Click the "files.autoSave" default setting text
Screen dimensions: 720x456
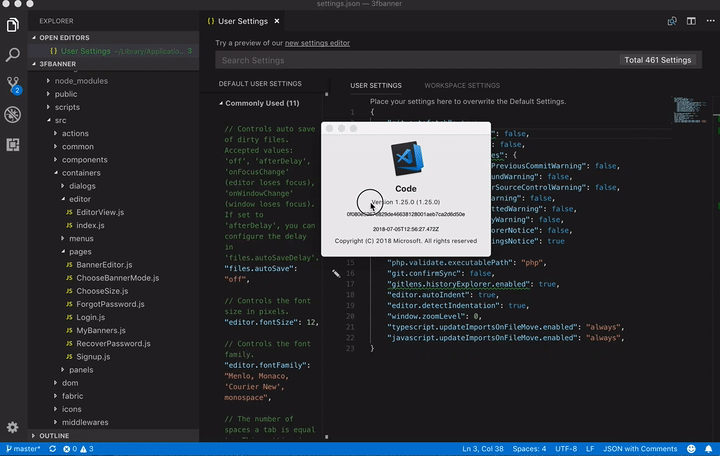(261, 269)
